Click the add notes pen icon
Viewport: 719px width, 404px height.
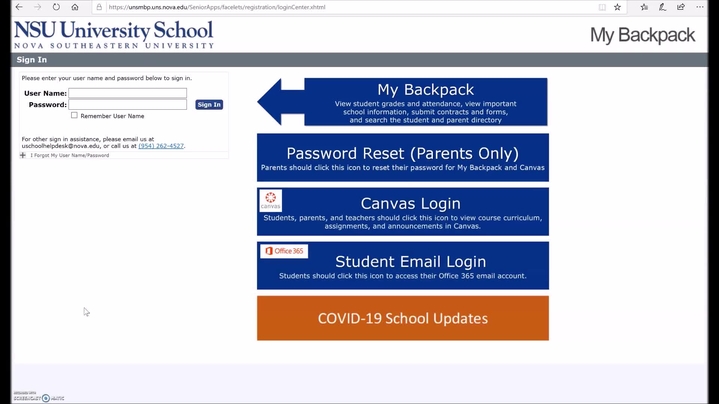(663, 7)
